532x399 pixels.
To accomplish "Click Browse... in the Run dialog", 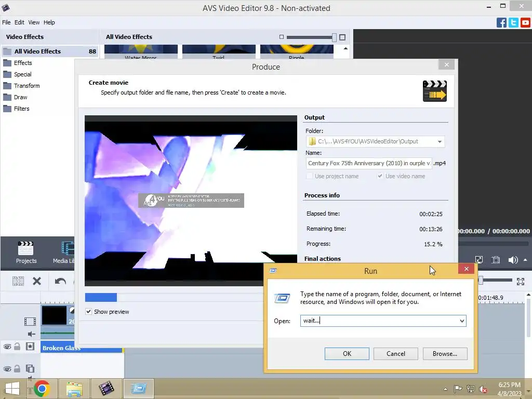I will [445, 353].
